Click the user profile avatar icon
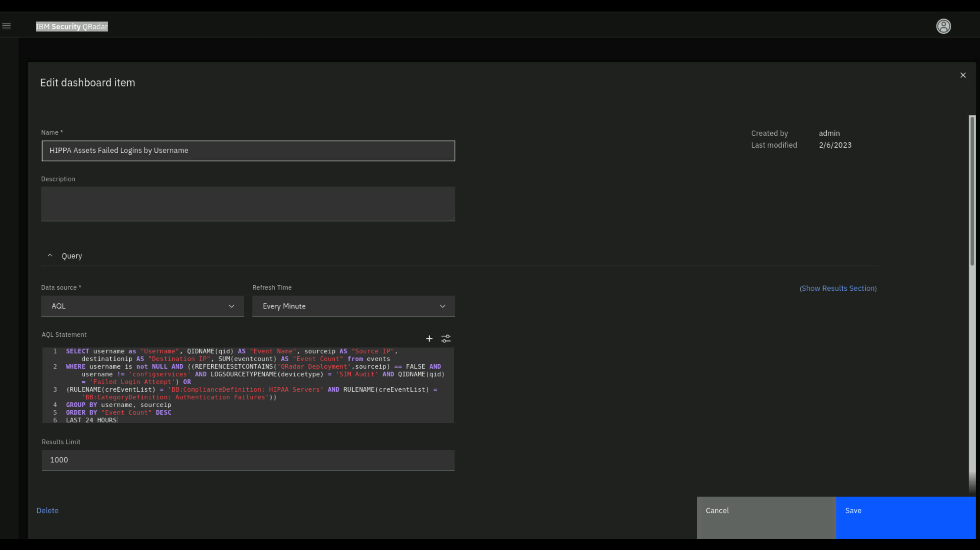980x550 pixels. [x=943, y=26]
